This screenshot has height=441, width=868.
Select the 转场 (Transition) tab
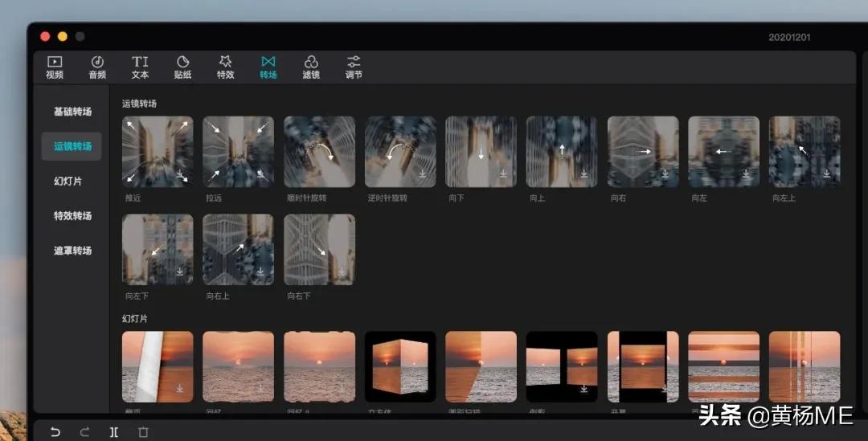point(268,67)
